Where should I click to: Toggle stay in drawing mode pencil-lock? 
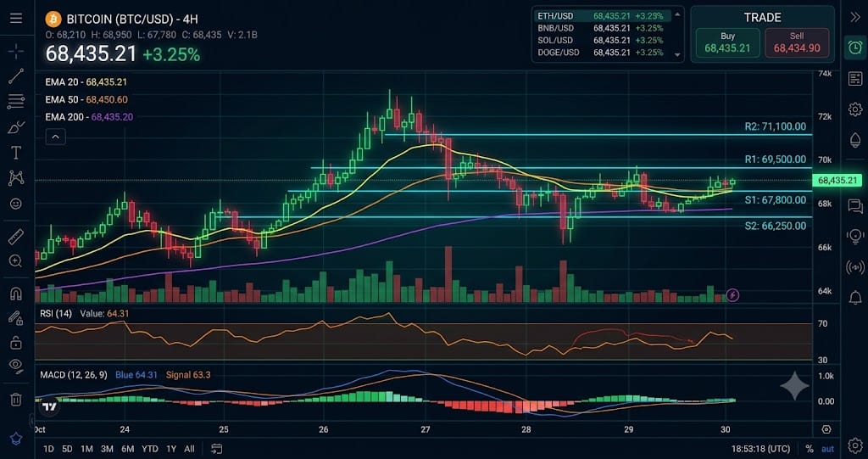point(16,317)
